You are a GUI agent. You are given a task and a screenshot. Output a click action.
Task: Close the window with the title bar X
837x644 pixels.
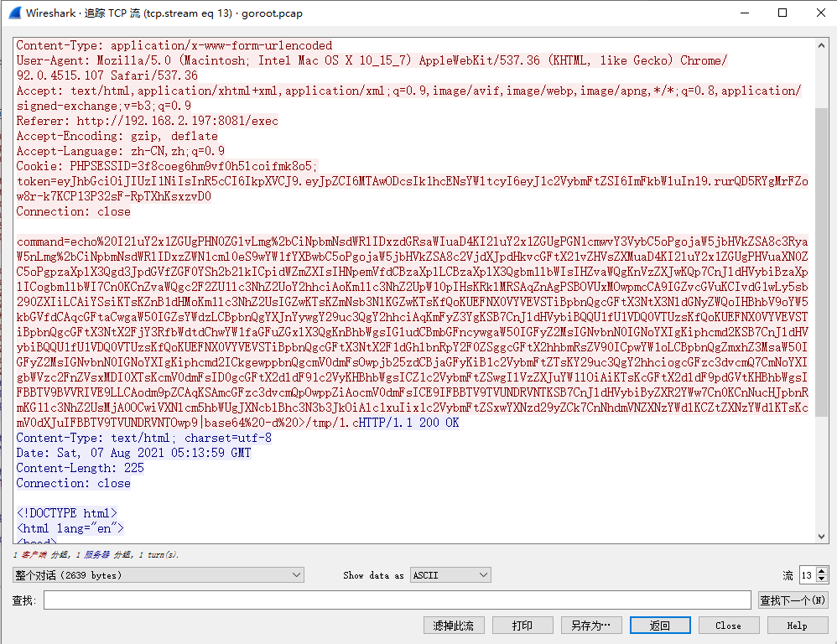point(821,13)
